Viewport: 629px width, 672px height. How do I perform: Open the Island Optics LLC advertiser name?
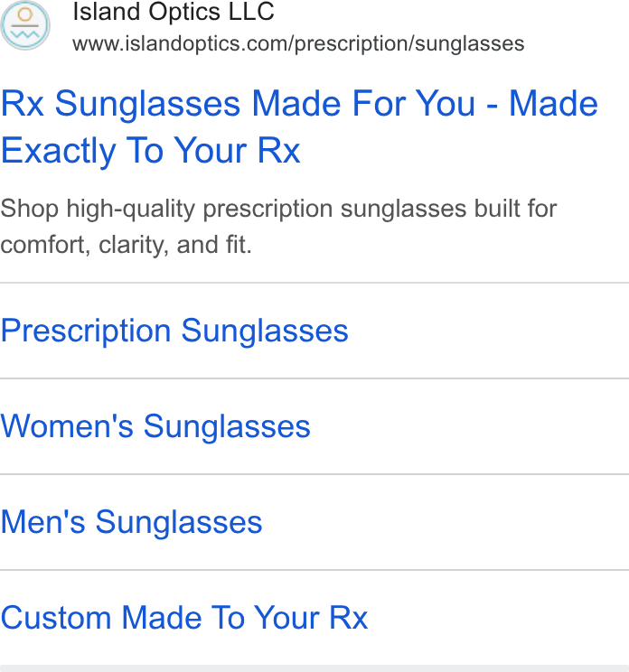click(x=174, y=11)
